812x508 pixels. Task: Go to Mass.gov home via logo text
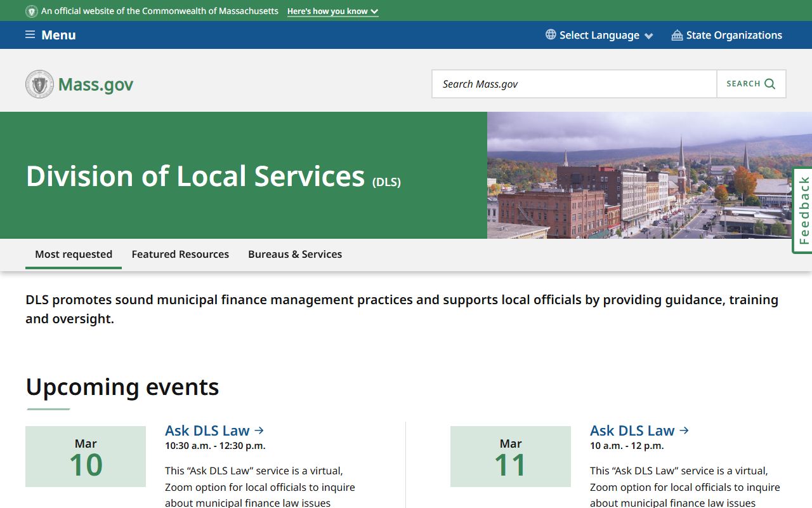(96, 84)
